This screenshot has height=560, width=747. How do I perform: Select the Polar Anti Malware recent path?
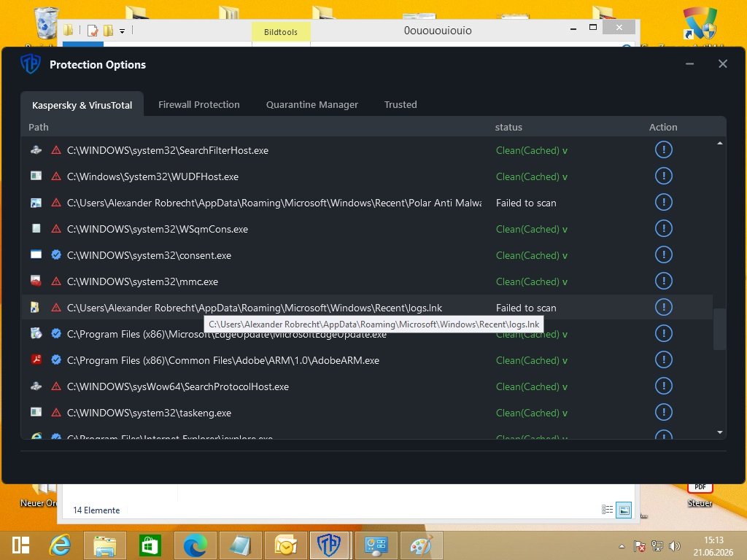click(274, 203)
